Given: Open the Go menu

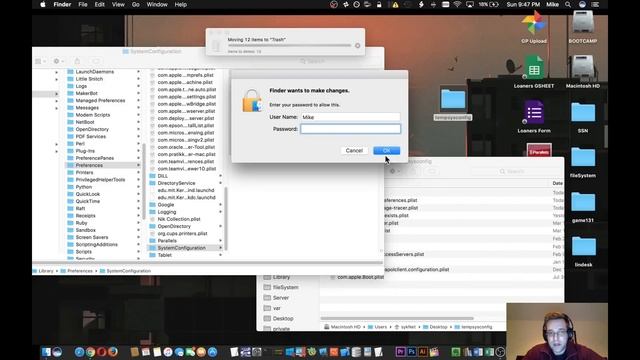Looking at the screenshot, I should (x=136, y=4).
